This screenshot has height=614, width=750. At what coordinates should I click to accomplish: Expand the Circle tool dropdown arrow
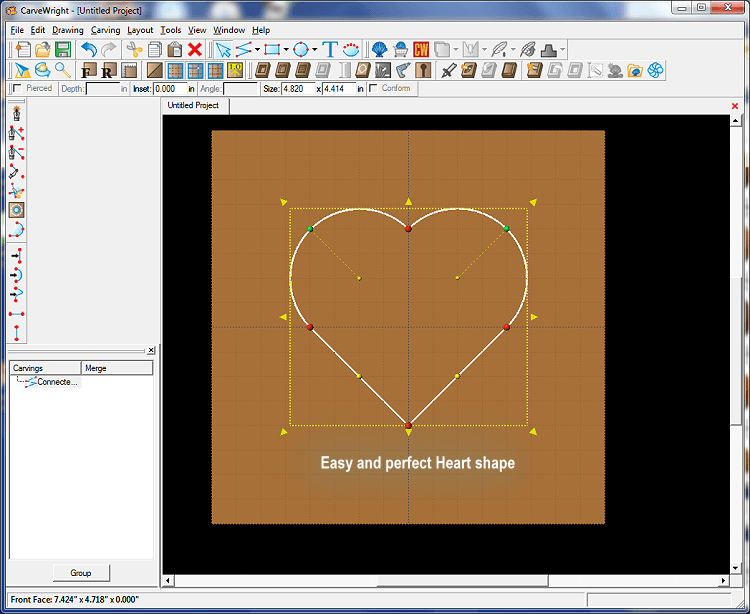tap(315, 49)
